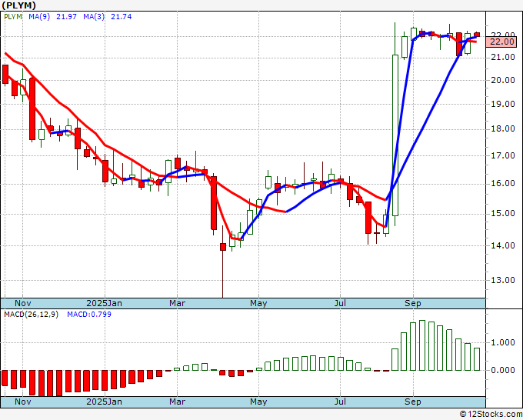Screen dimensions: 523x420
Task: Click the MACD:0.799 value
Action: click(x=89, y=315)
